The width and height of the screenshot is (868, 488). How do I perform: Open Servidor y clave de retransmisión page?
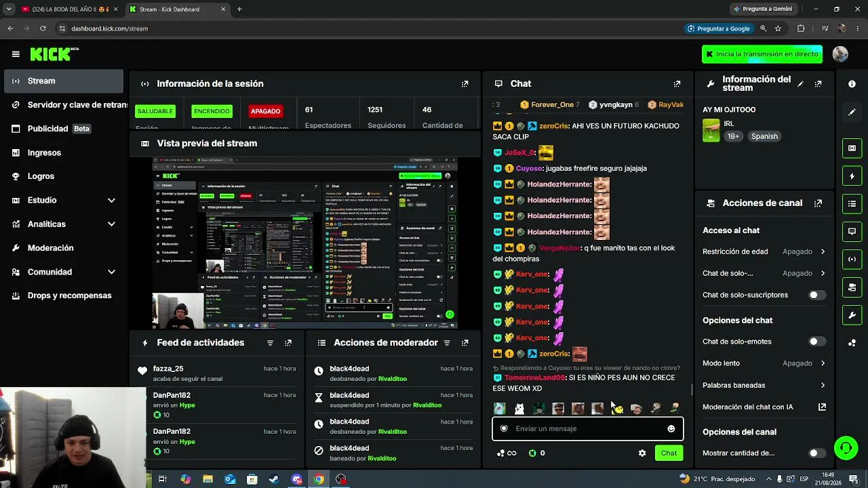pyautogui.click(x=64, y=105)
